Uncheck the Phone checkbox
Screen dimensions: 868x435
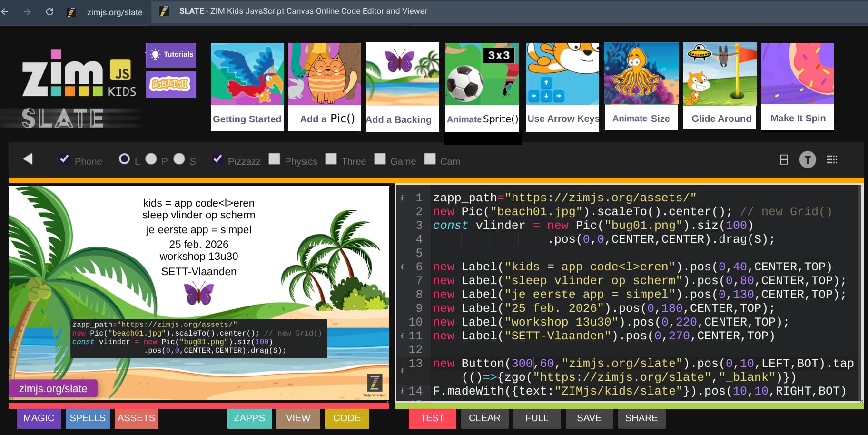click(64, 159)
